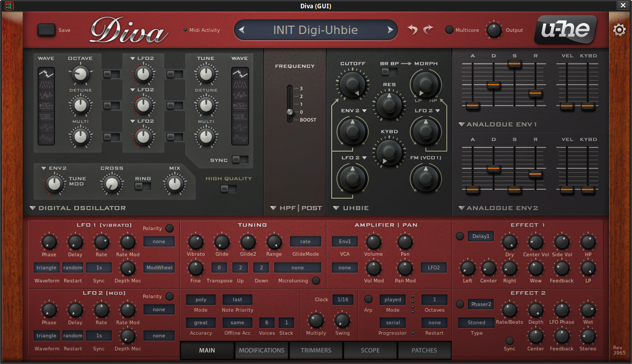The image size is (632, 364).
Task: Pick the square pulse waveform beside the OCTAVE knob
Action: click(46, 116)
